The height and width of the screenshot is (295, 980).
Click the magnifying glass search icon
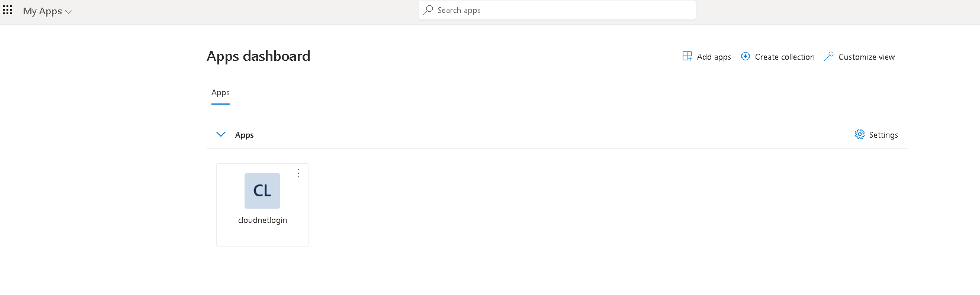(428, 10)
